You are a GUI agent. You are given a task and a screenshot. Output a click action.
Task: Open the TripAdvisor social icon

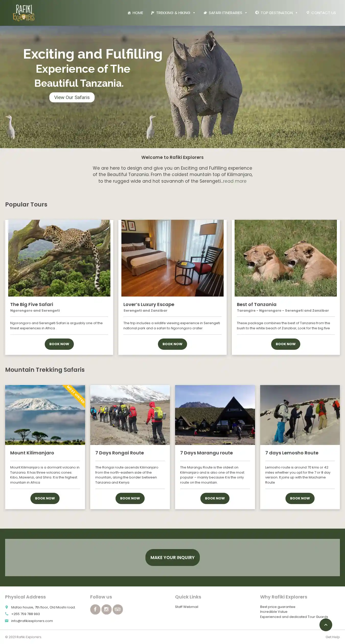coord(118,609)
